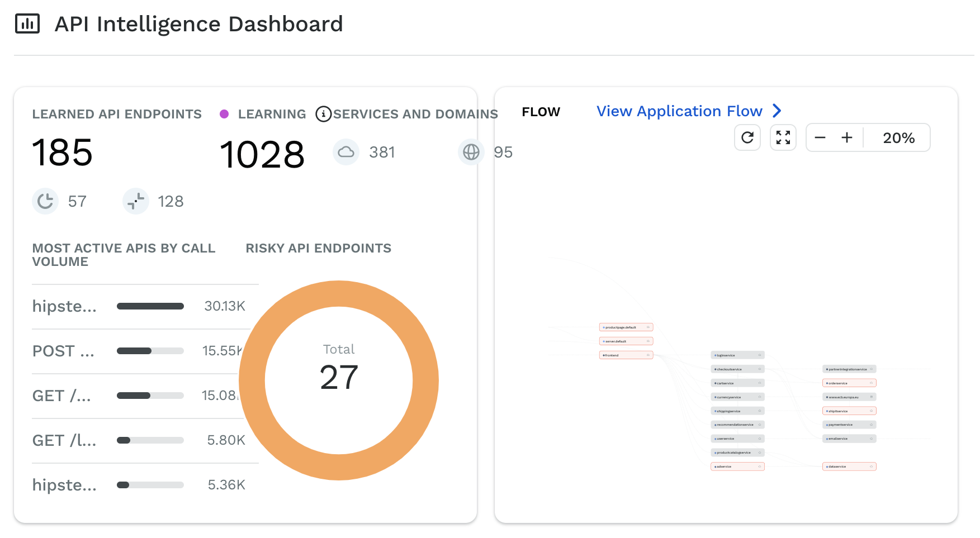Expand the flow to fullscreen

(783, 137)
